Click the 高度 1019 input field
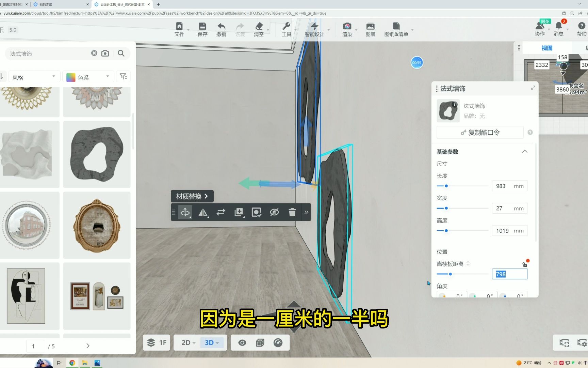This screenshot has height=368, width=588. click(x=509, y=231)
